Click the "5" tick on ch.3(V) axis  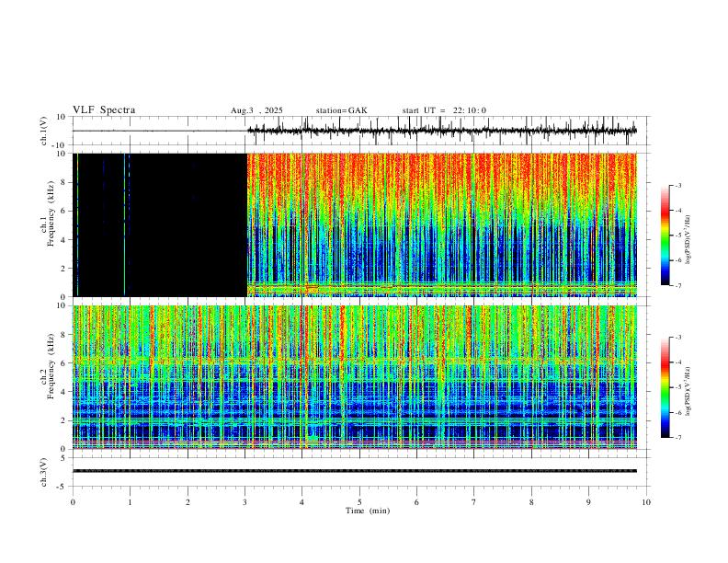point(64,458)
